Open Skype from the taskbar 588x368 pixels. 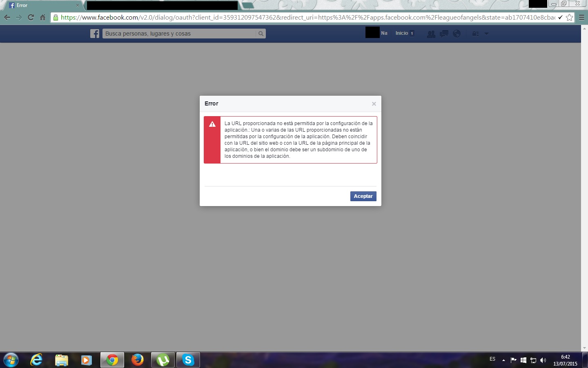(188, 360)
